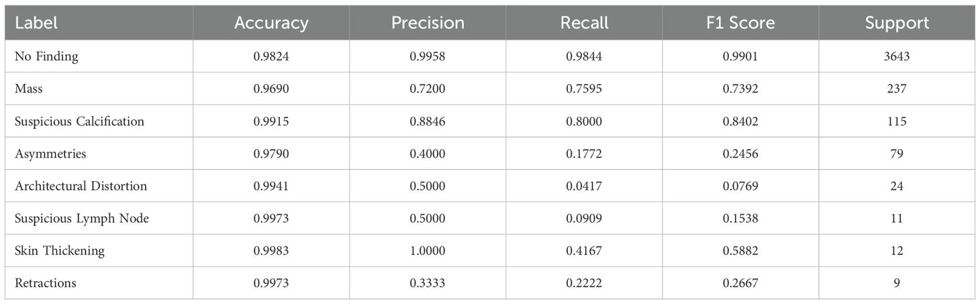Click No Finding accuracy value 0.9824
This screenshot has height=304, width=980.
(271, 57)
